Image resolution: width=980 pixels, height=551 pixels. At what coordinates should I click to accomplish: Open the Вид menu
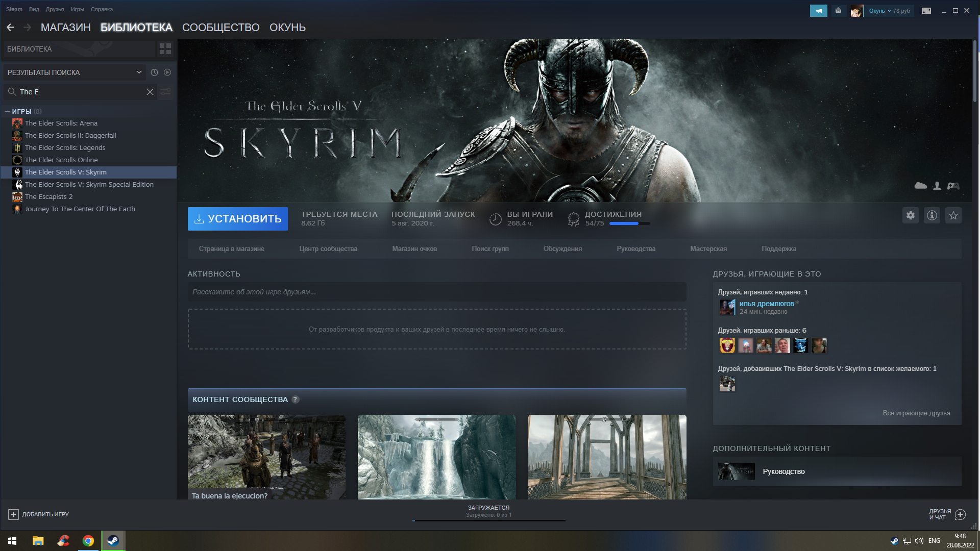click(x=34, y=9)
